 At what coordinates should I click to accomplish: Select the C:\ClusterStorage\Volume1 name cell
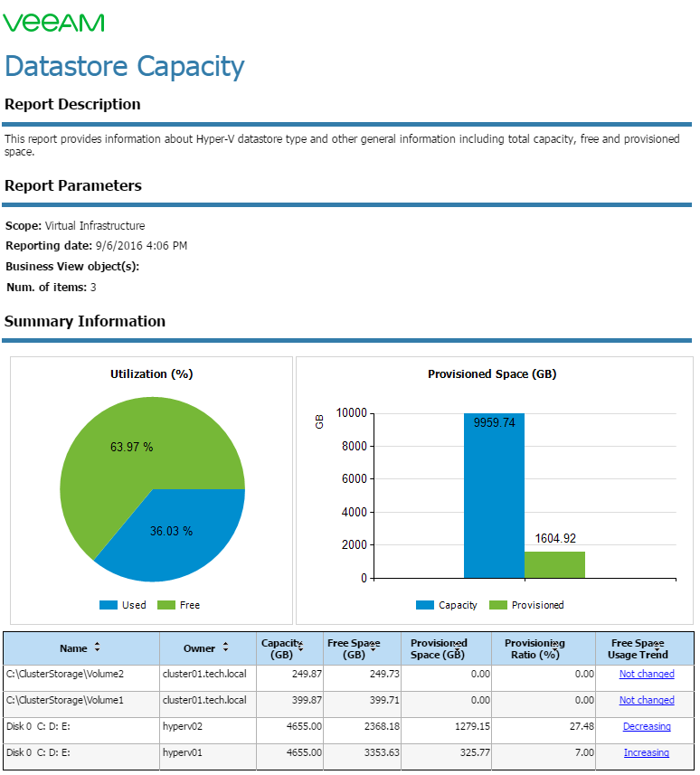tap(81, 704)
